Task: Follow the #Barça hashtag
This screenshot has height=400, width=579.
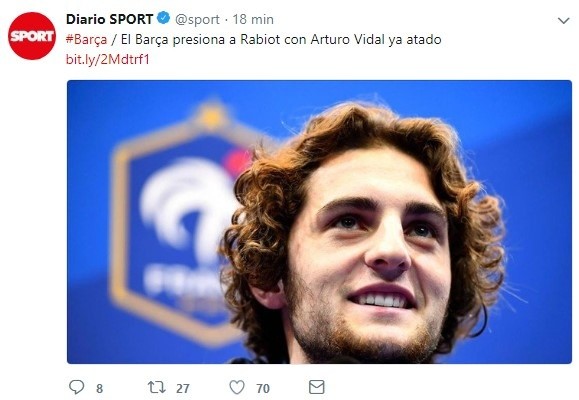Action: pos(86,40)
